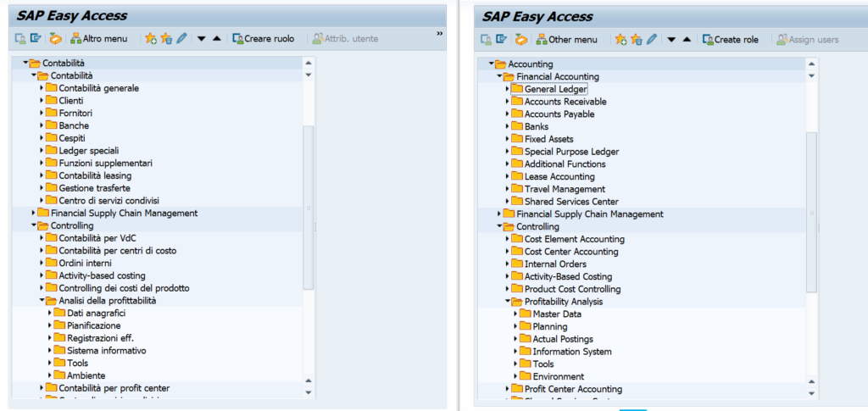
Task: Collapse the Profitability Analysis node
Action: pyautogui.click(x=508, y=302)
